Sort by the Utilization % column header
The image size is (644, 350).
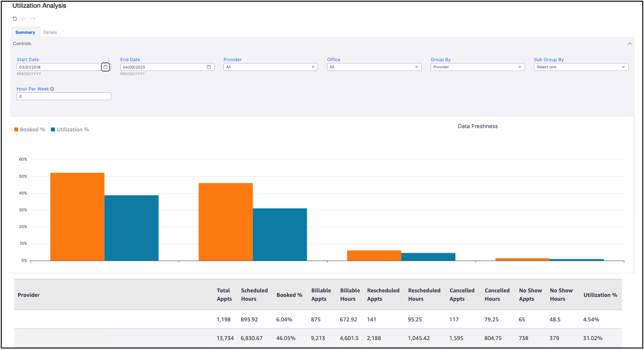[x=600, y=295]
